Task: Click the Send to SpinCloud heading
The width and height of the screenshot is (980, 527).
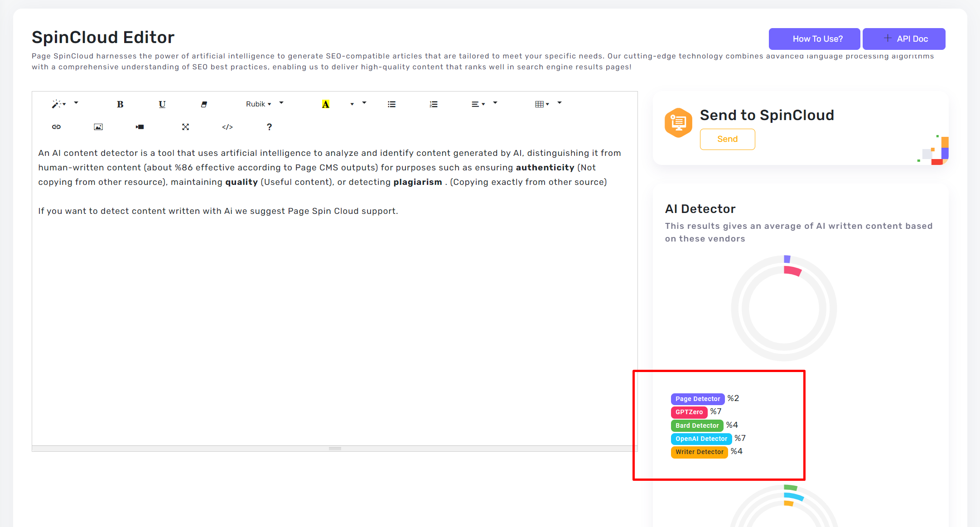Action: (767, 115)
